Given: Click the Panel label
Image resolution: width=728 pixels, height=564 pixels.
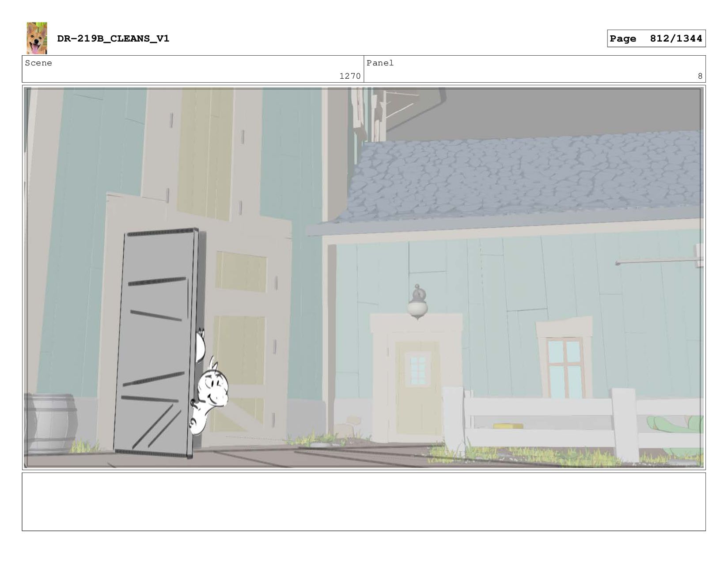Looking at the screenshot, I should [380, 63].
